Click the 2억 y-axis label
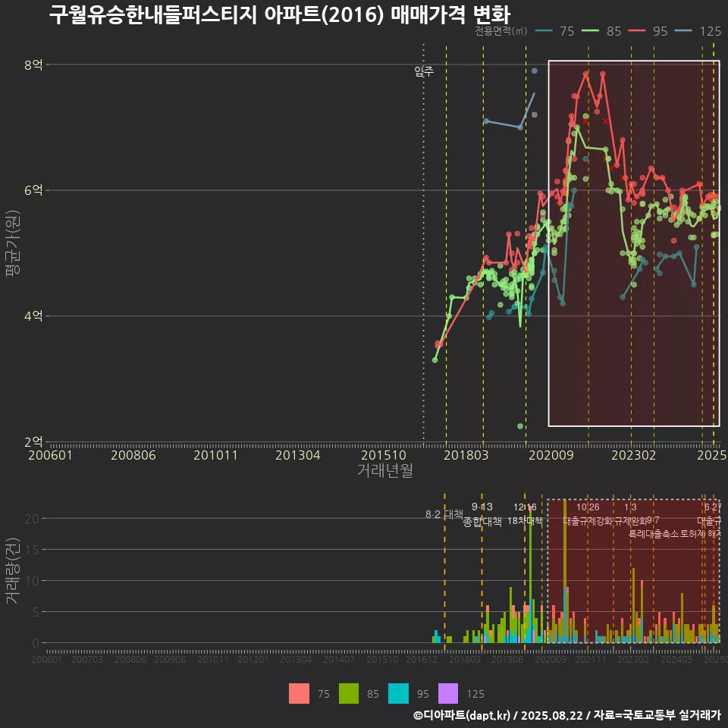Image resolution: width=728 pixels, height=728 pixels. 33,441
